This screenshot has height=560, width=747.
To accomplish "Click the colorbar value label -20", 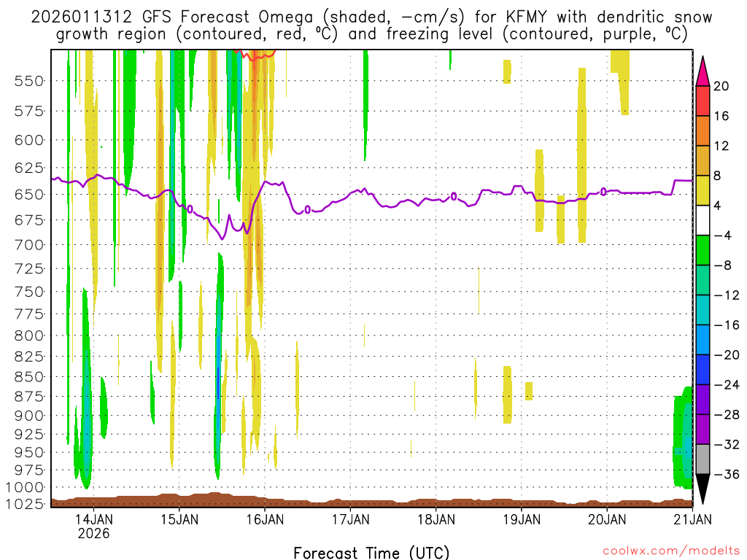I will 727,355.
